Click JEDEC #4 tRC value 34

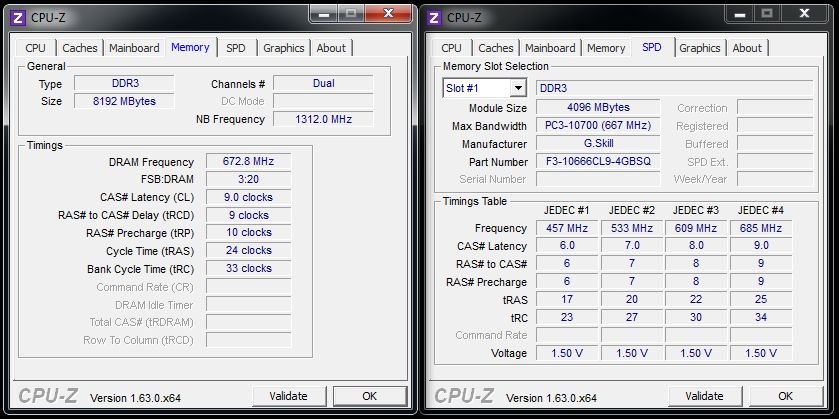coord(761,317)
